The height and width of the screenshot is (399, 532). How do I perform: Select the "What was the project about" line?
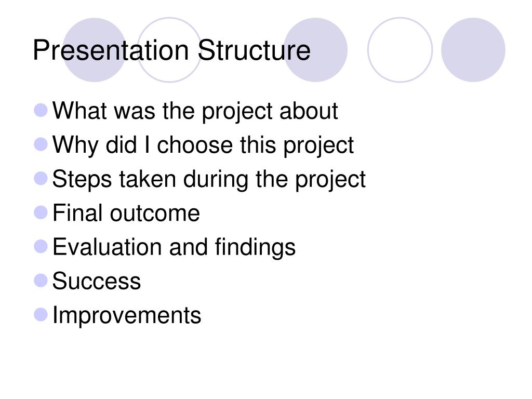pyautogui.click(x=195, y=111)
